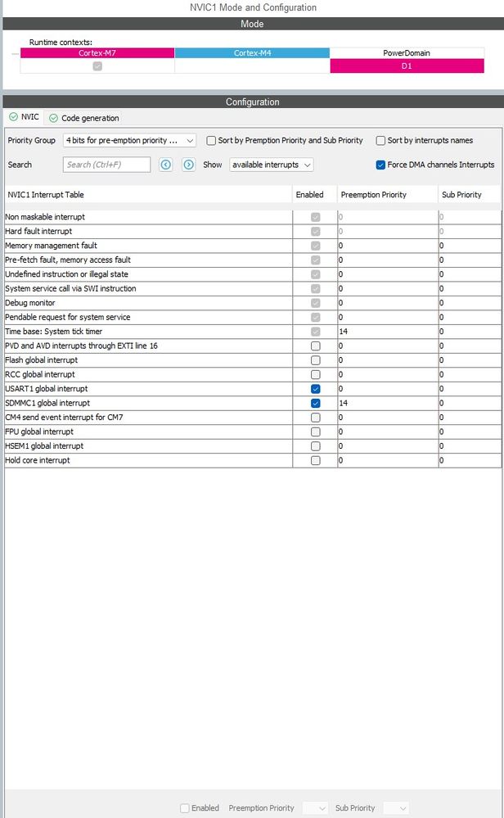Screen dimensions: 504x818
Task: Enable the RCC global interrupt checkbox
Action: [316, 374]
